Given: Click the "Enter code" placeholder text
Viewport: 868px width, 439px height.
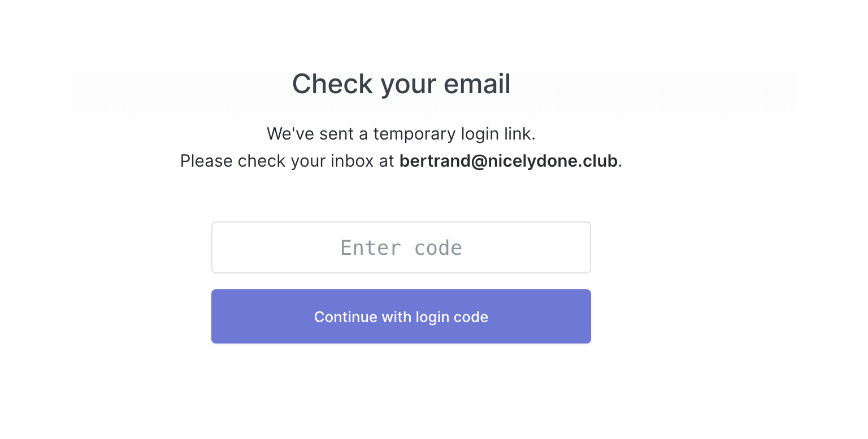Looking at the screenshot, I should 401,248.
